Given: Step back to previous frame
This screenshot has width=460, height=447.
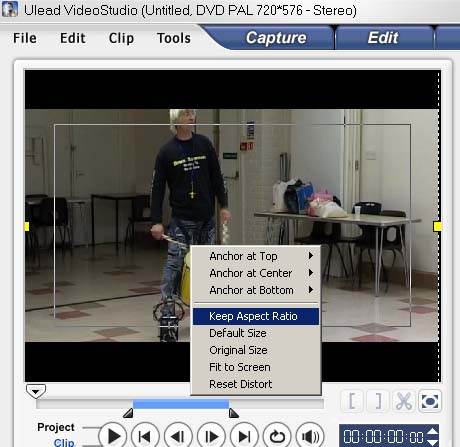Looking at the screenshot, I should (178, 436).
